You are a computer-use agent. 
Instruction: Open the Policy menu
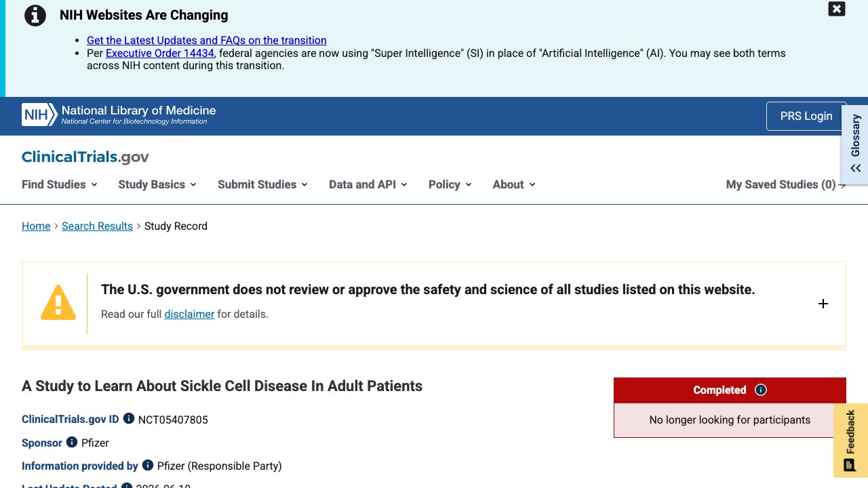pyautogui.click(x=450, y=184)
